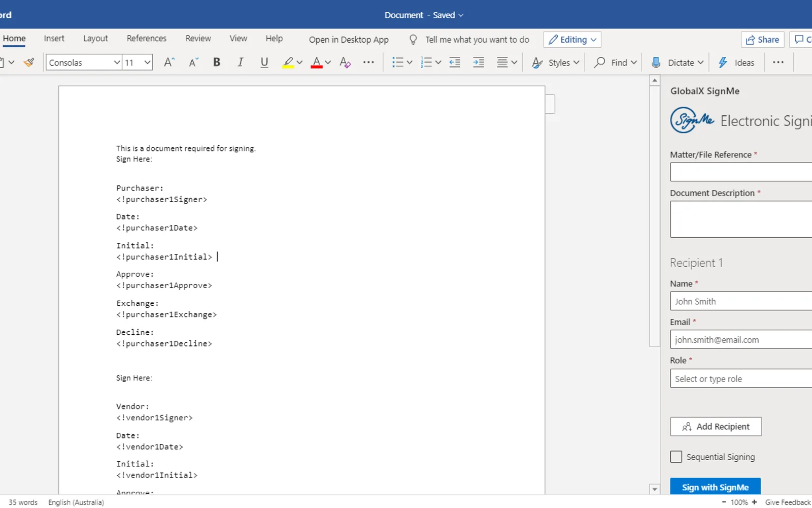Open the Consolas font name dropdown
Image resolution: width=812 pixels, height=508 pixels.
pos(117,62)
